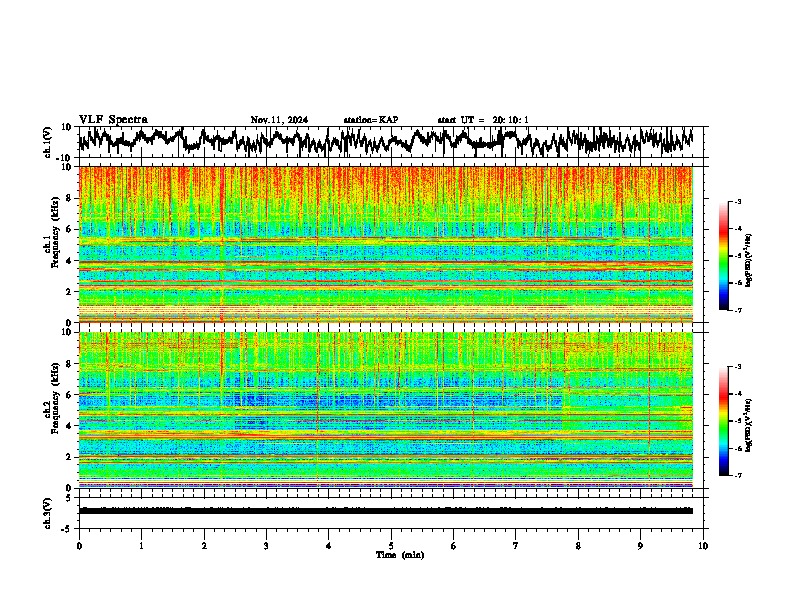Screen dimensions: 792x612
Task: Click the "8" kHz tick on ch.1 frequency axis
Action: click(x=70, y=198)
